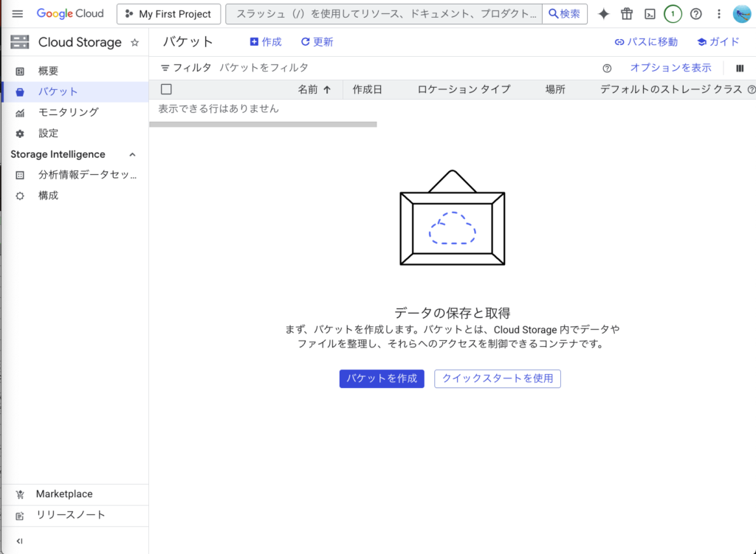Viewport: 756px width, 554px height.
Task: Open 設定 in the sidebar
Action: tap(48, 134)
